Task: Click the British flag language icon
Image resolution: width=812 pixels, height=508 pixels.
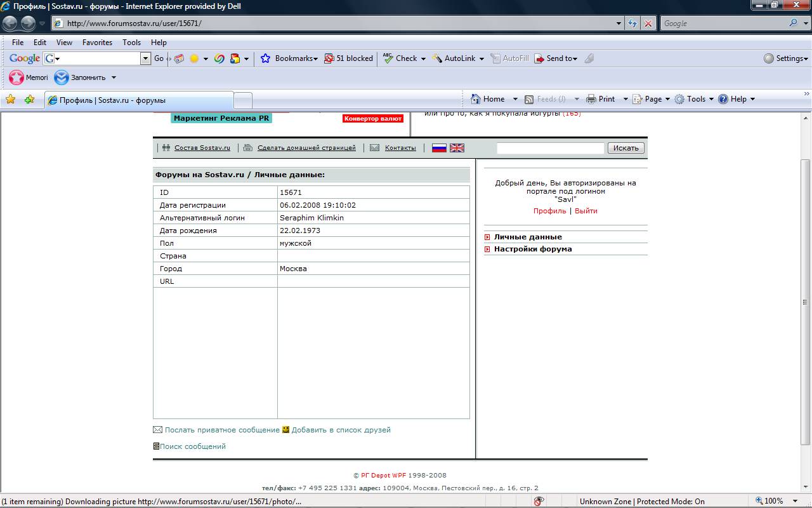Action: (457, 148)
